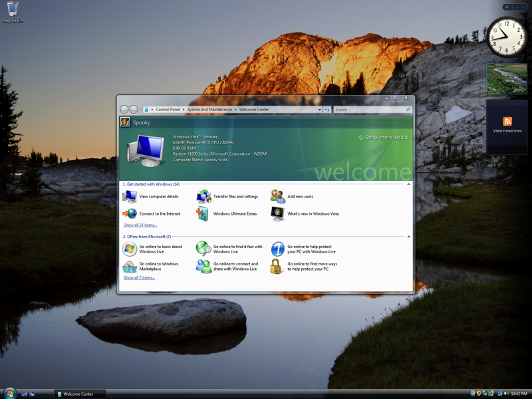Open What's new in Windows Vista
Image resolution: width=532 pixels, height=399 pixels.
pos(313,214)
